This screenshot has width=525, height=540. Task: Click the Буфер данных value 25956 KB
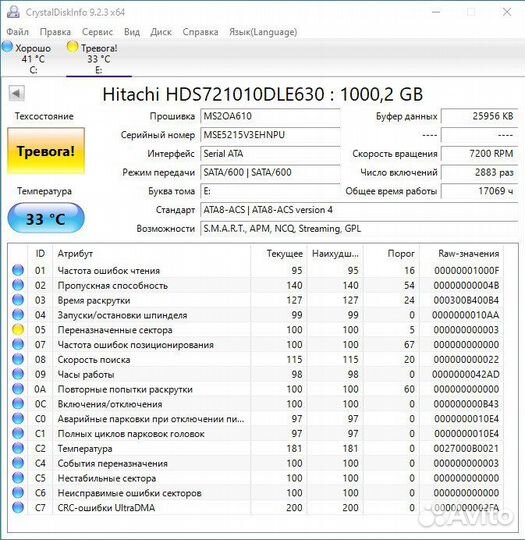click(480, 116)
